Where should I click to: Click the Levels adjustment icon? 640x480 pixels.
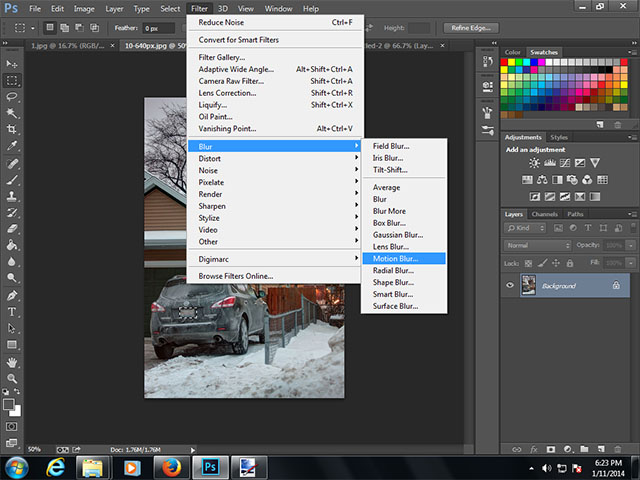550,163
